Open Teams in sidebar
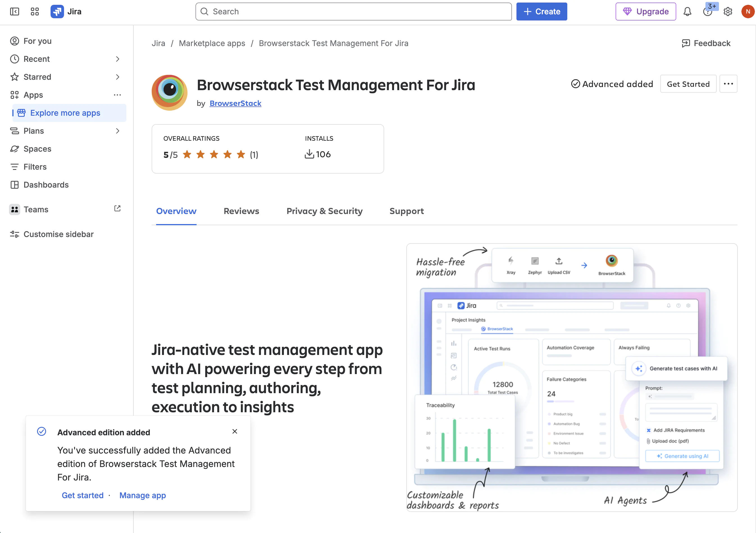Screen dimensions: 756x533 tap(36, 209)
